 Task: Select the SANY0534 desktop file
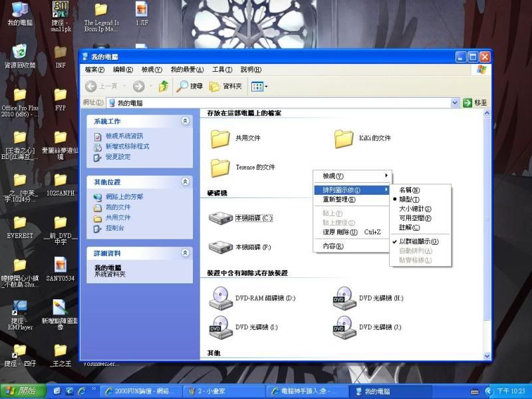60,269
